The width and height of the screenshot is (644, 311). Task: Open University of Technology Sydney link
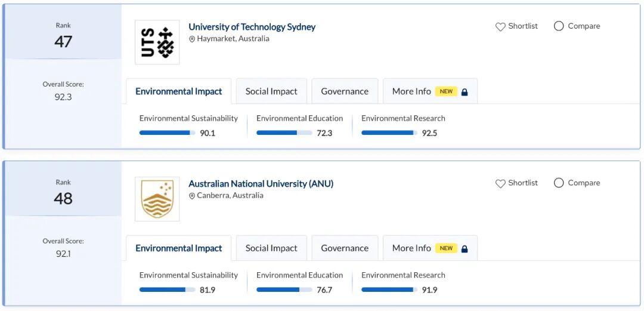252,27
